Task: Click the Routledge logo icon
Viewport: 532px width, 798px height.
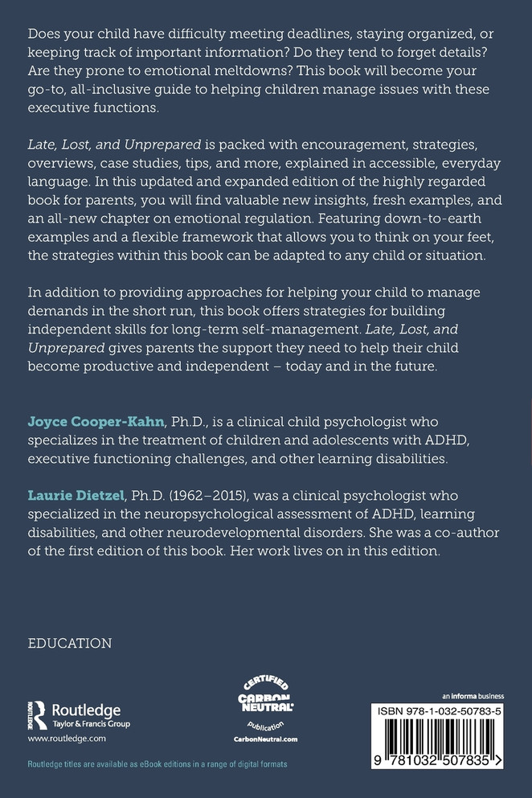Action: [x=37, y=715]
